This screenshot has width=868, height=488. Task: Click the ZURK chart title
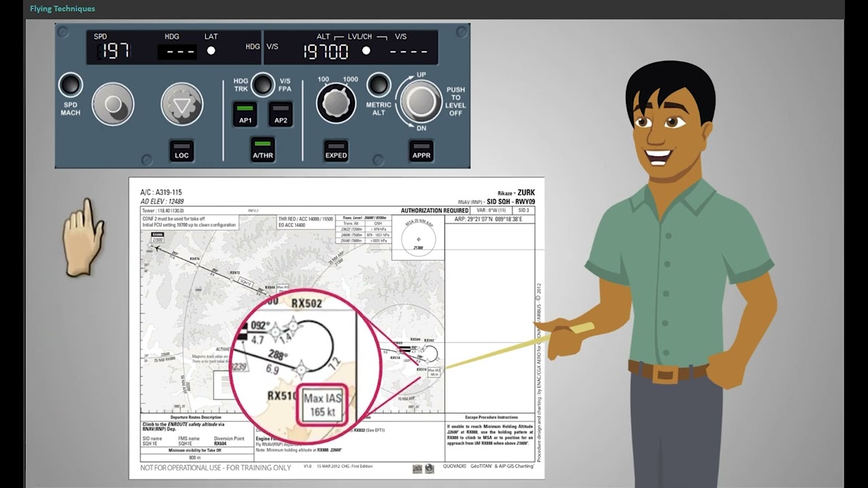pos(525,192)
